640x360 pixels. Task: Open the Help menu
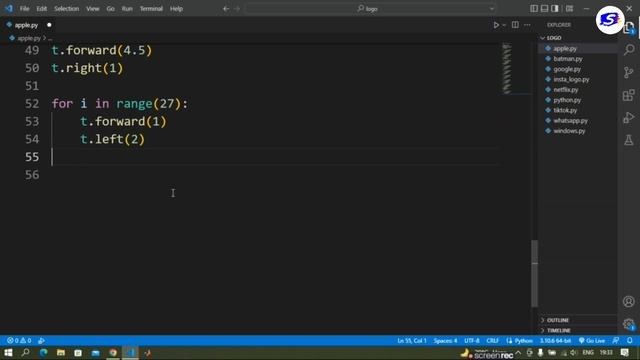[x=176, y=9]
